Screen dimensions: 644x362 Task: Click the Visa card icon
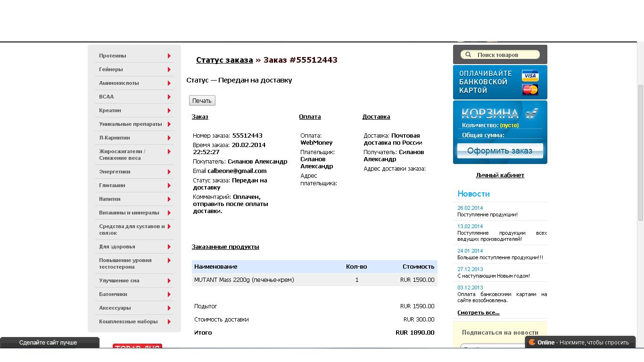coord(530,76)
